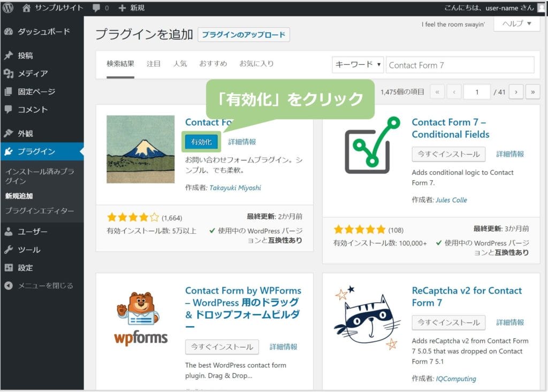Open the user avatar in admin bar
The height and width of the screenshot is (392, 548).
(542, 7)
